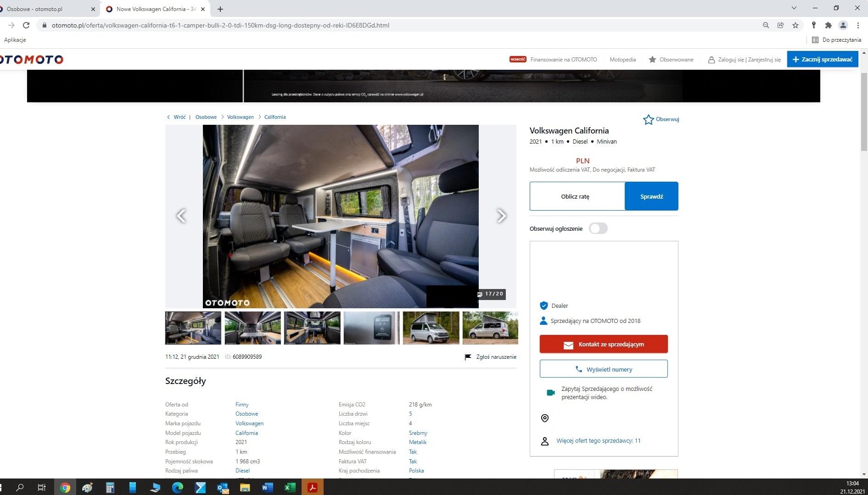Screen dimensions: 868x495
Task: Open Finansowanie na OTOMOTO menu item
Action: click(564, 60)
